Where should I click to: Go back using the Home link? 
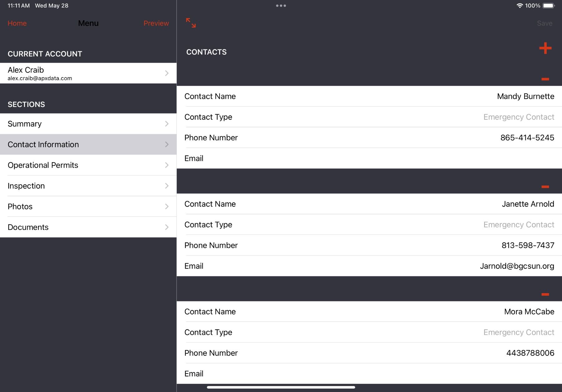tap(17, 23)
